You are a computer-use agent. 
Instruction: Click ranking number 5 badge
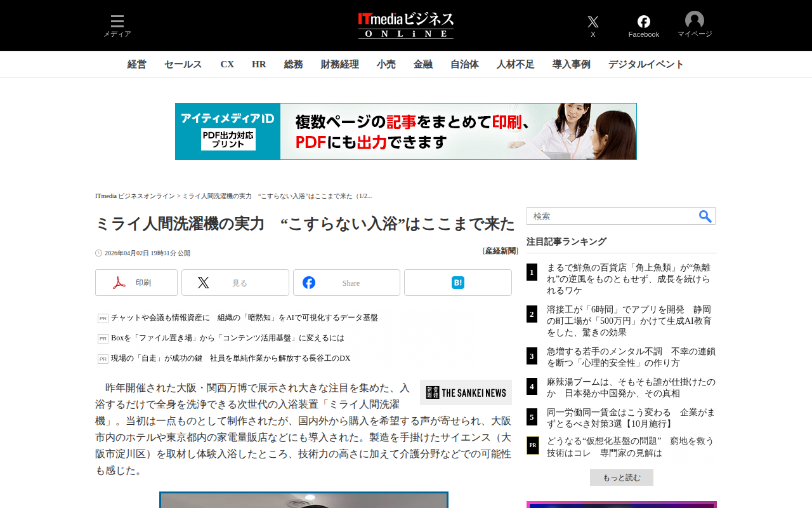532,417
